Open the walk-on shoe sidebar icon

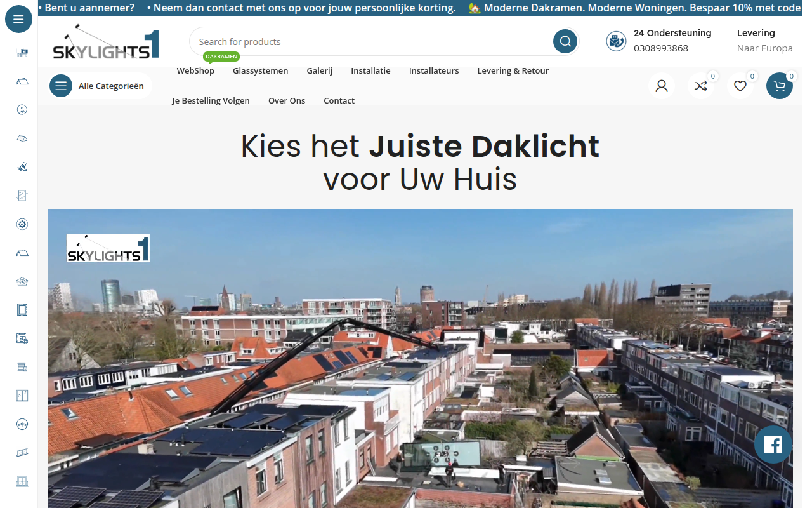[x=22, y=167]
